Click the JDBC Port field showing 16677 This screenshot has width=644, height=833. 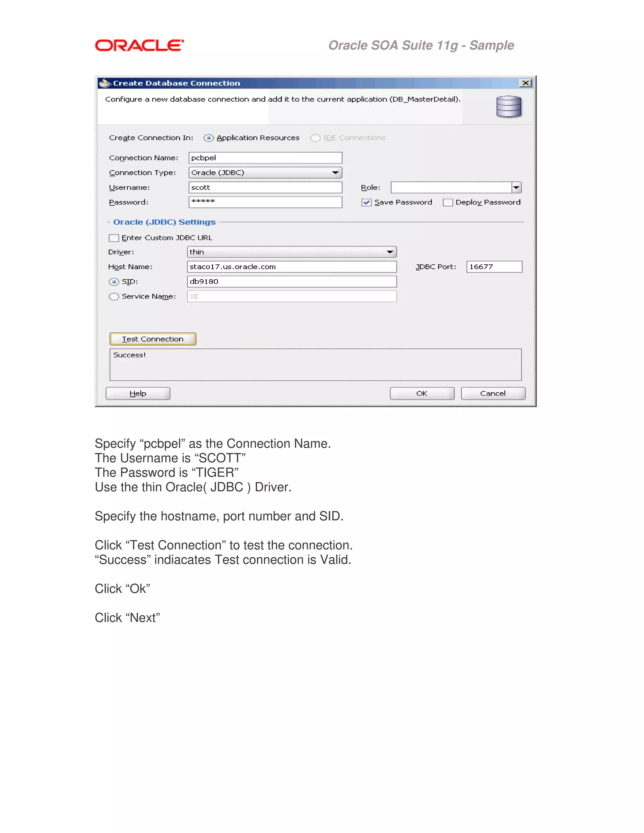tap(494, 267)
